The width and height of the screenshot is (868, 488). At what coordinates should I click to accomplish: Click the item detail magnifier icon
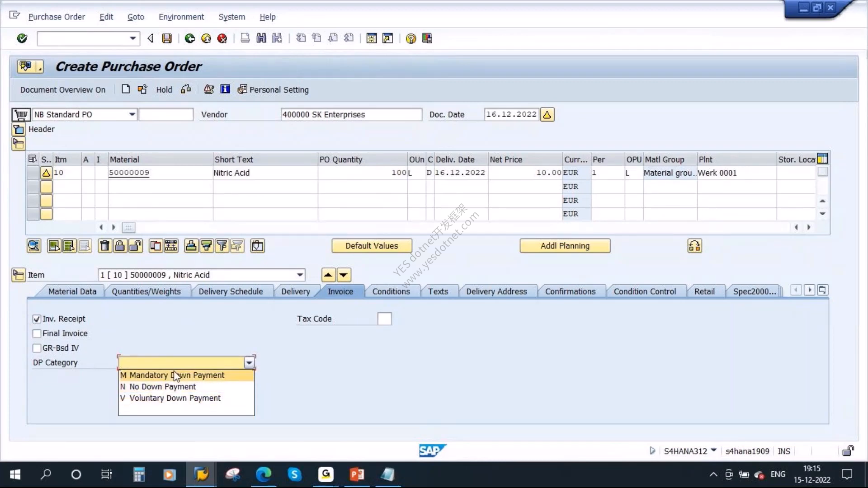(34, 246)
